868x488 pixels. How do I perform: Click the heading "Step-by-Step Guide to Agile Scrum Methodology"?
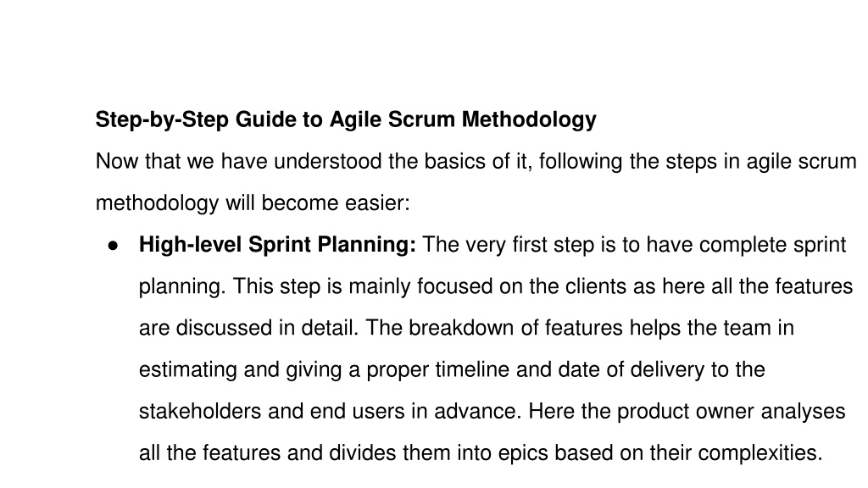346,119
